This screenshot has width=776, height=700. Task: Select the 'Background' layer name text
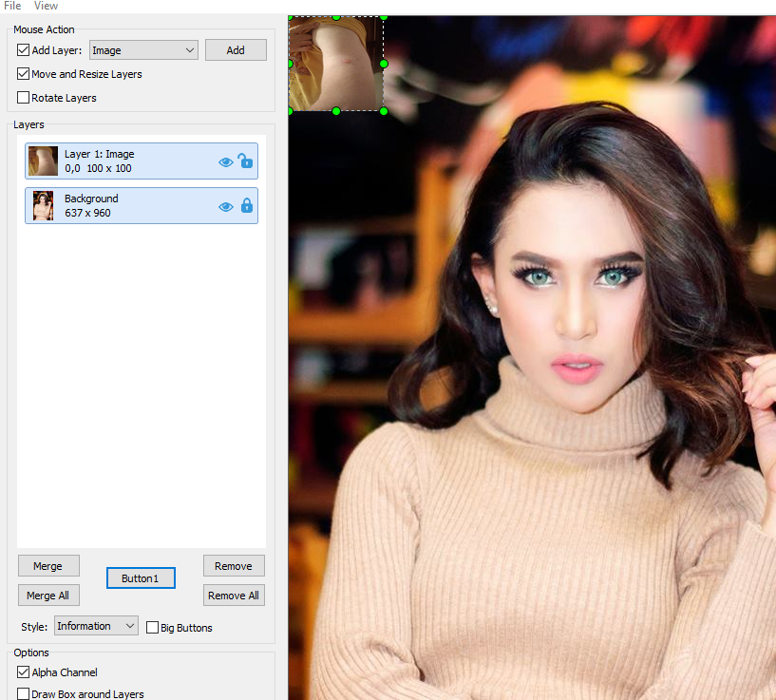click(x=91, y=199)
